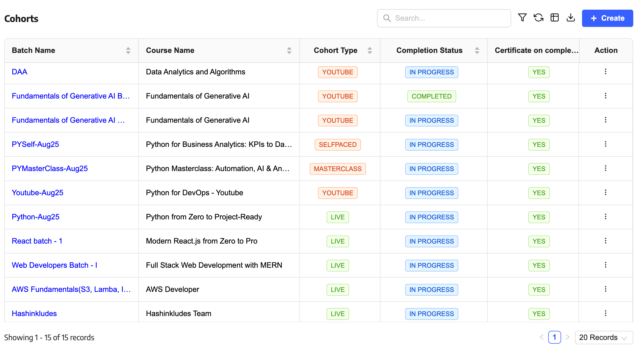The image size is (644, 355).
Task: Click the download export icon
Action: click(x=570, y=18)
